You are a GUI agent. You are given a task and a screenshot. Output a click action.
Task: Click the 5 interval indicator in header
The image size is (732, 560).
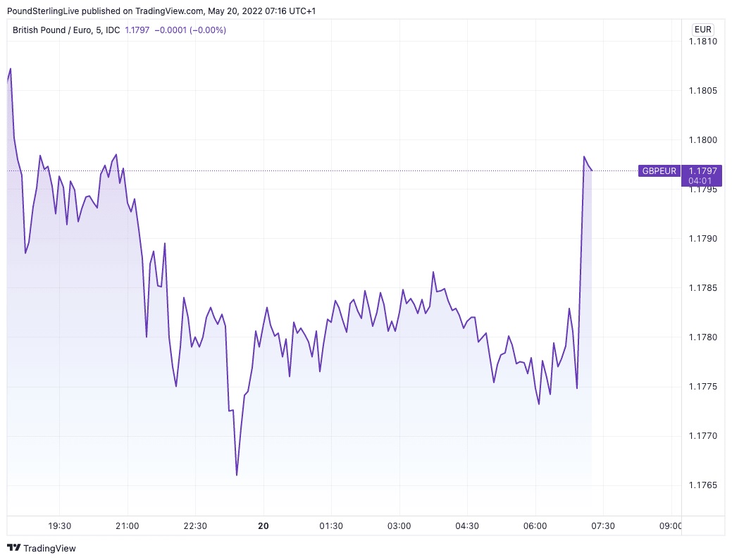[x=99, y=30]
